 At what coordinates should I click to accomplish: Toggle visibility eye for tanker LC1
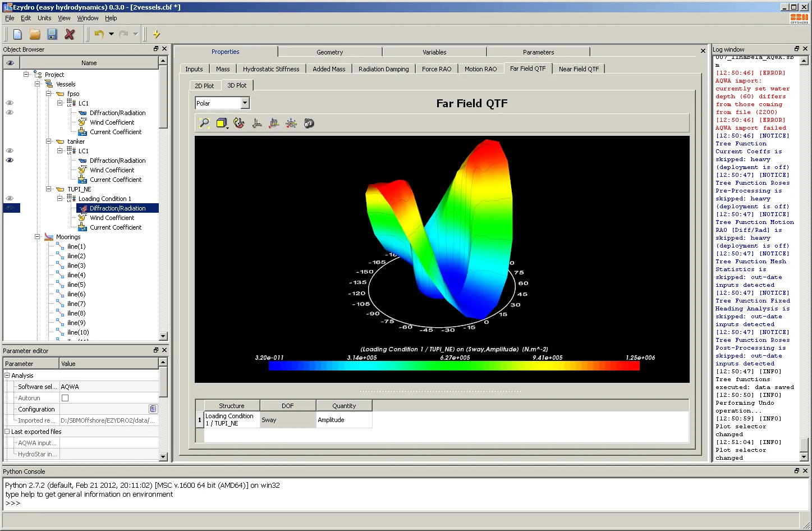pos(10,150)
